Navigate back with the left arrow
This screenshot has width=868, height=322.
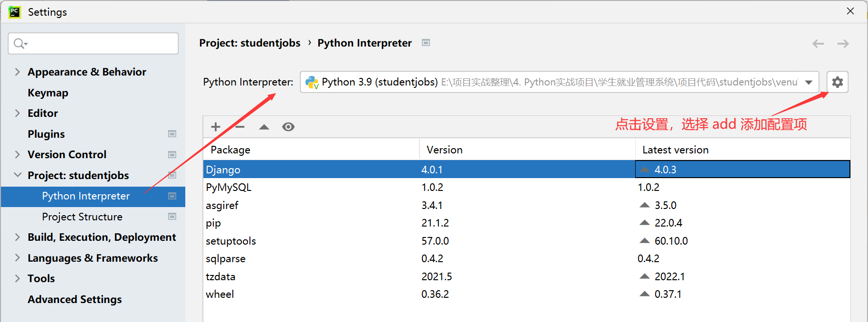coord(818,44)
